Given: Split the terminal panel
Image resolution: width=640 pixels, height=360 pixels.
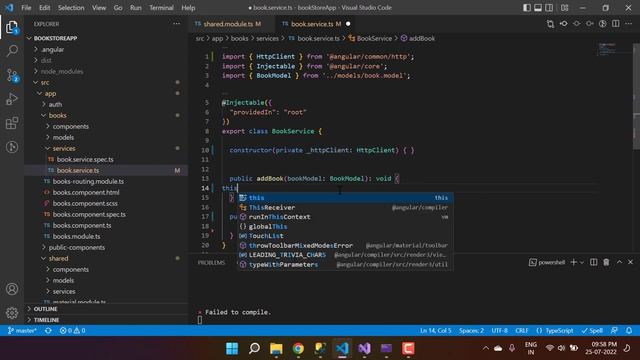Looking at the screenshot, I should click(593, 262).
